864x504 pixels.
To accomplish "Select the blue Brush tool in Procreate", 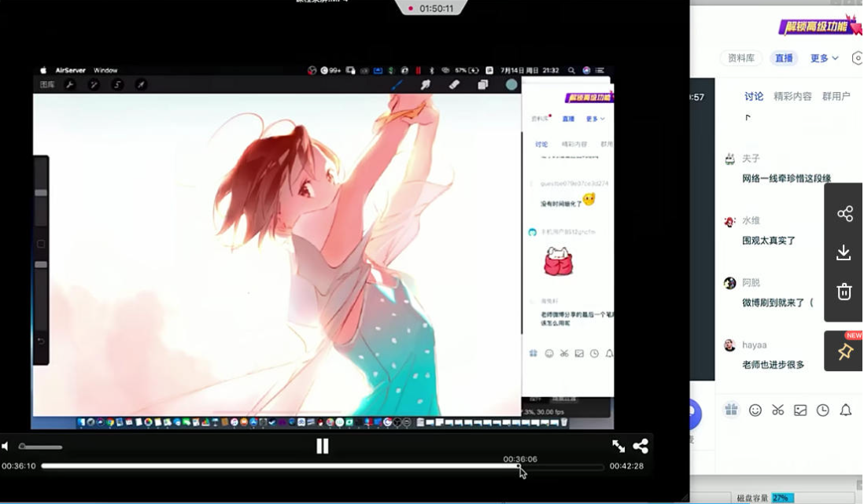I will pos(397,84).
